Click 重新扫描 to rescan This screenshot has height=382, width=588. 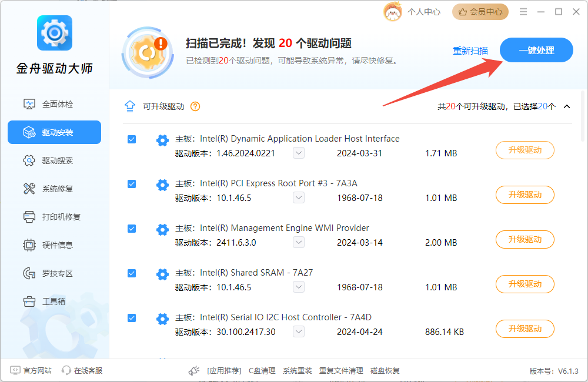(470, 51)
